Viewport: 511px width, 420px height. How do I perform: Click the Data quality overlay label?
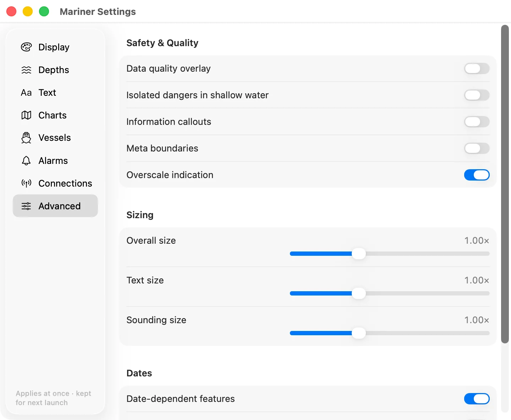coord(169,68)
